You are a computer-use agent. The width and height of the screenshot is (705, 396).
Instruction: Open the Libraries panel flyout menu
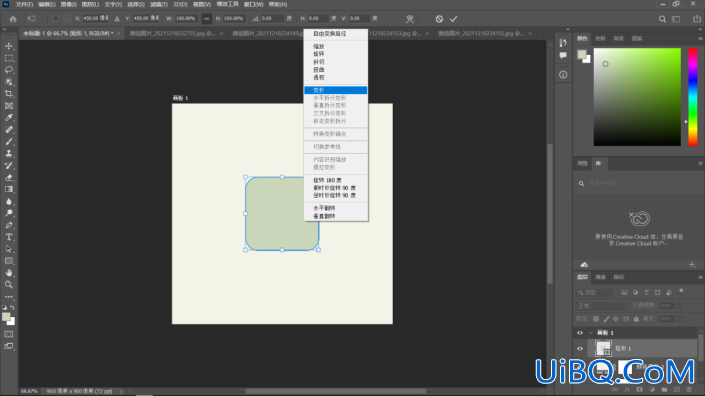point(700,163)
